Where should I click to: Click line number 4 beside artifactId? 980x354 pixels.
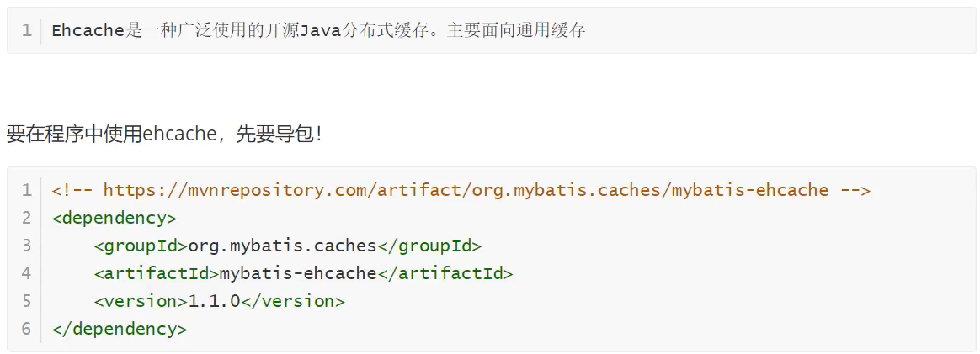pos(26,273)
